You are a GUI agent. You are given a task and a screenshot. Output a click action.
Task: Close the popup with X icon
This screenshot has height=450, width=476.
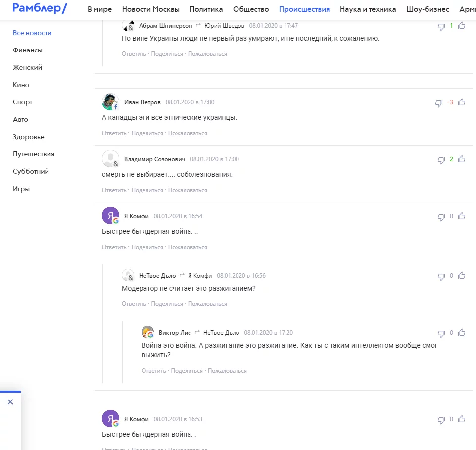pos(10,402)
